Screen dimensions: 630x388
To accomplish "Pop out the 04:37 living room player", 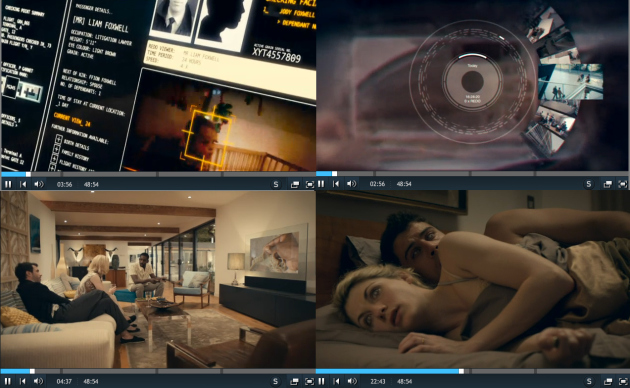I will 295,381.
